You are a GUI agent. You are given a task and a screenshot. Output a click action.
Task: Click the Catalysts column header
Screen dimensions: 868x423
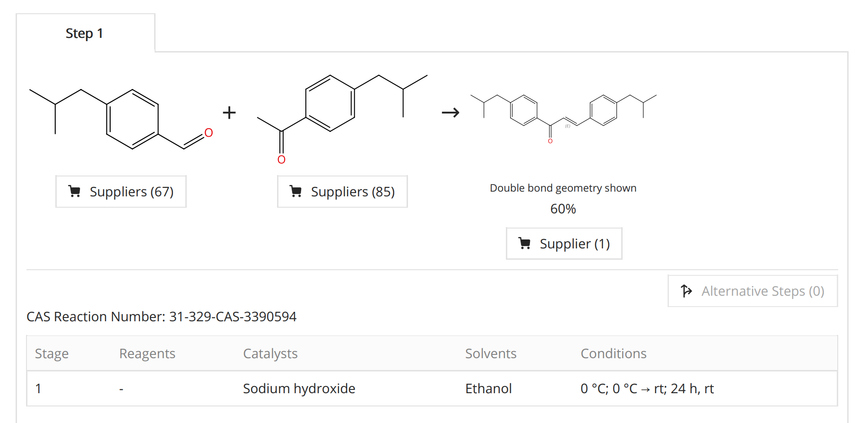pyautogui.click(x=270, y=353)
